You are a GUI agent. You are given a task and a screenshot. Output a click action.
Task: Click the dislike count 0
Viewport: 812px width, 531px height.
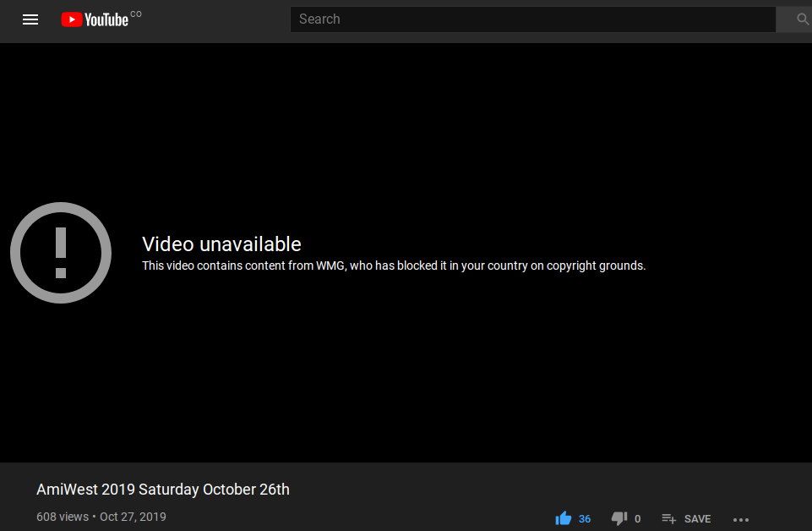click(637, 519)
